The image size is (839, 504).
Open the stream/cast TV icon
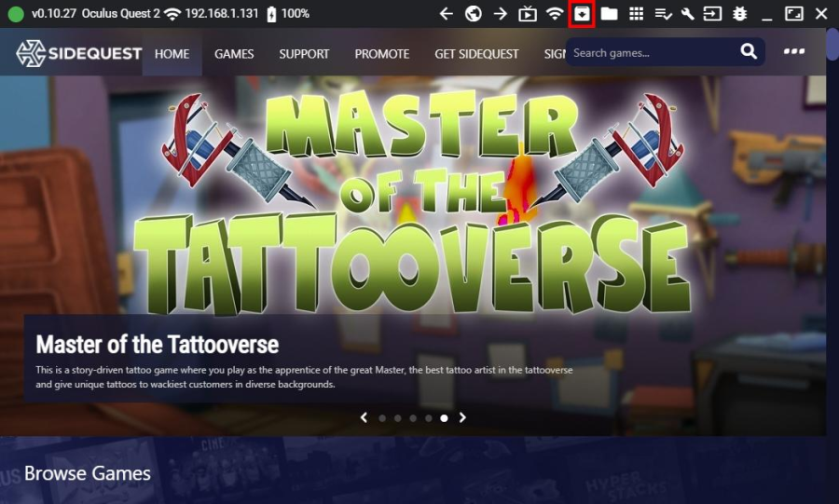point(528,14)
